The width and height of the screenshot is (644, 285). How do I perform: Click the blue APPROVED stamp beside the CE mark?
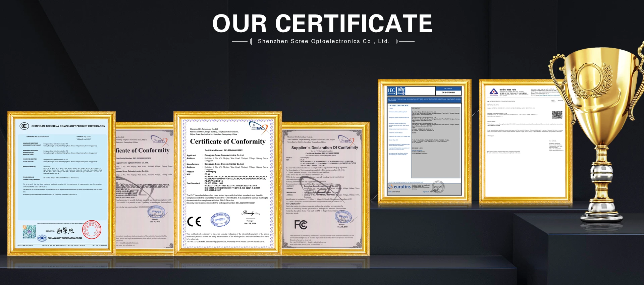point(220,220)
